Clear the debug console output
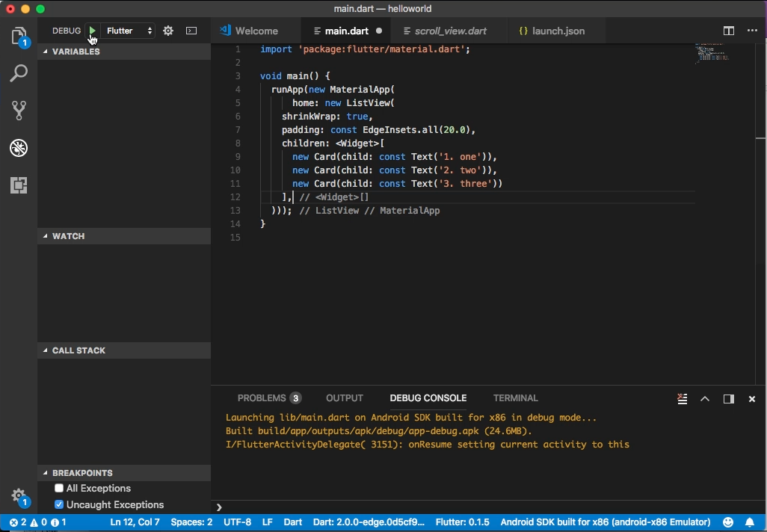The image size is (767, 532). coord(682,398)
